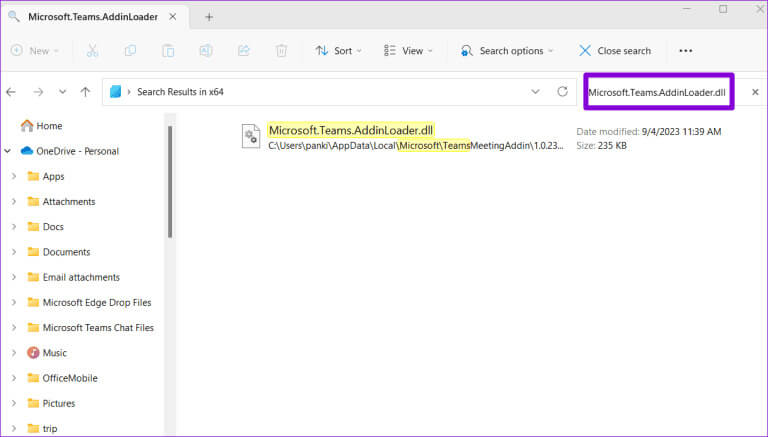Screen dimensions: 768x437
Task: Go forward with the Forward arrow
Action: 38,92
